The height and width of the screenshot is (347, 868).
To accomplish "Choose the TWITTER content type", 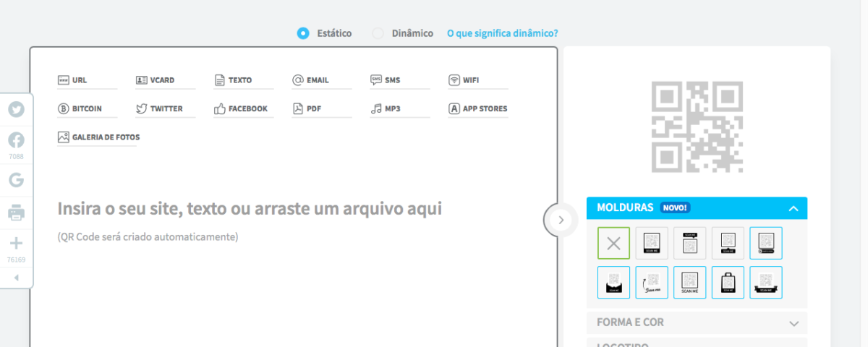I will click(165, 108).
